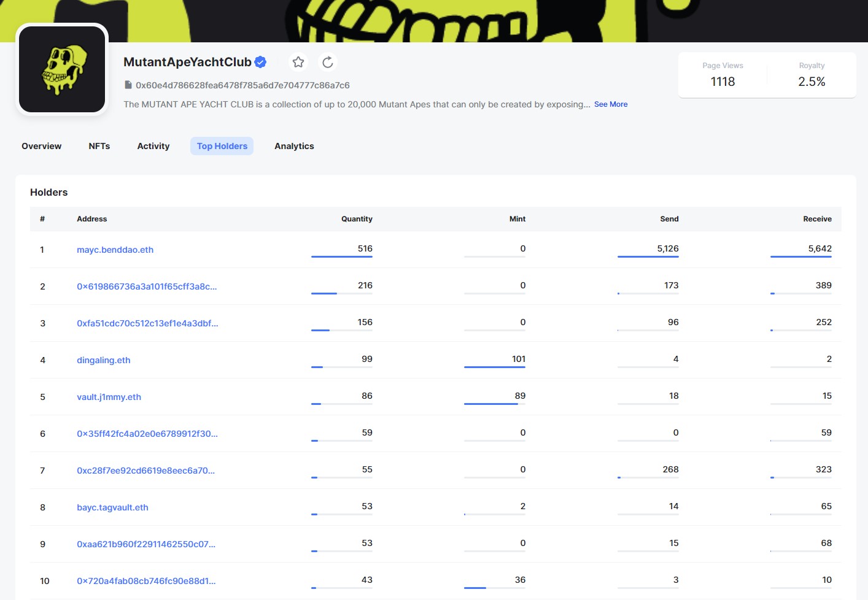The width and height of the screenshot is (868, 600).
Task: Open holder bayc.tagvault.eth
Action: (113, 507)
